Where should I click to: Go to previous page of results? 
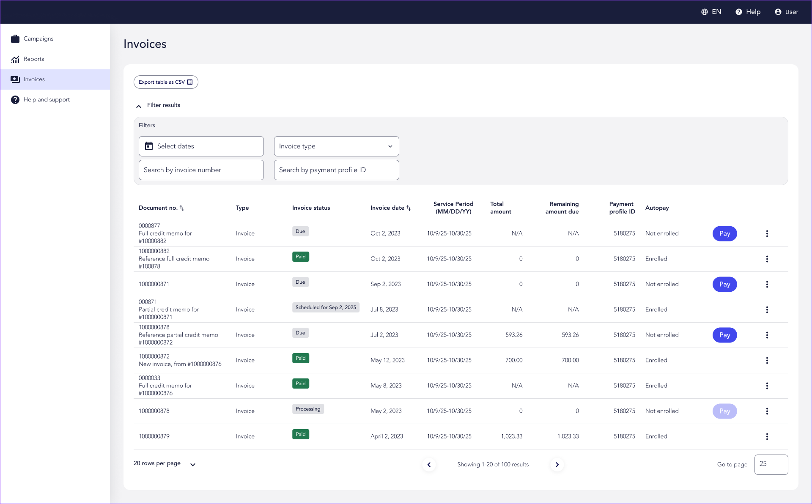click(429, 465)
